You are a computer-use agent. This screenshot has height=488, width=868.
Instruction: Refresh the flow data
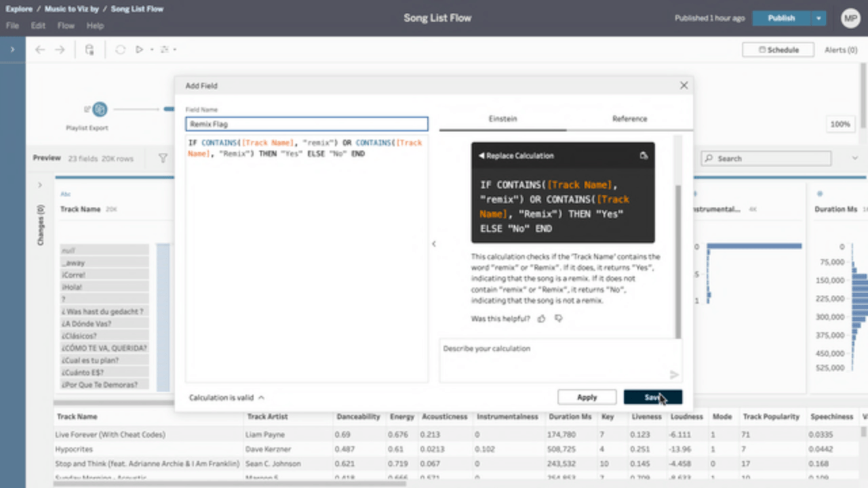[120, 49]
